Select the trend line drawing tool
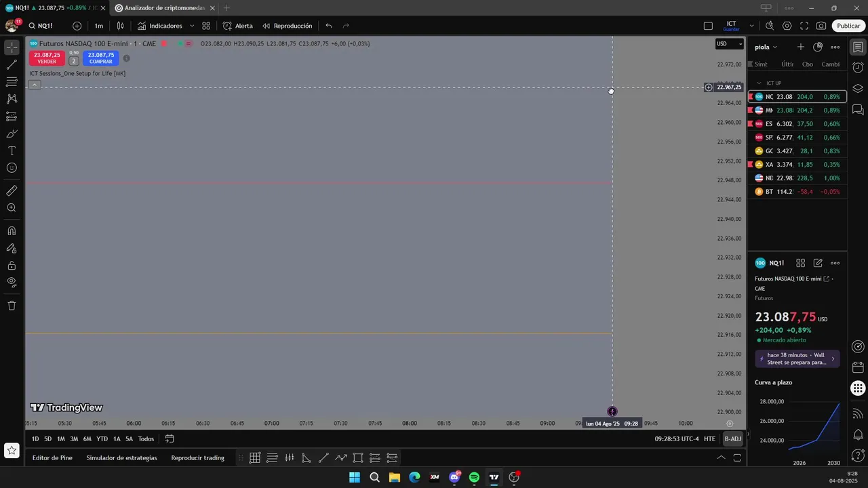The height and width of the screenshot is (488, 868). tap(12, 65)
